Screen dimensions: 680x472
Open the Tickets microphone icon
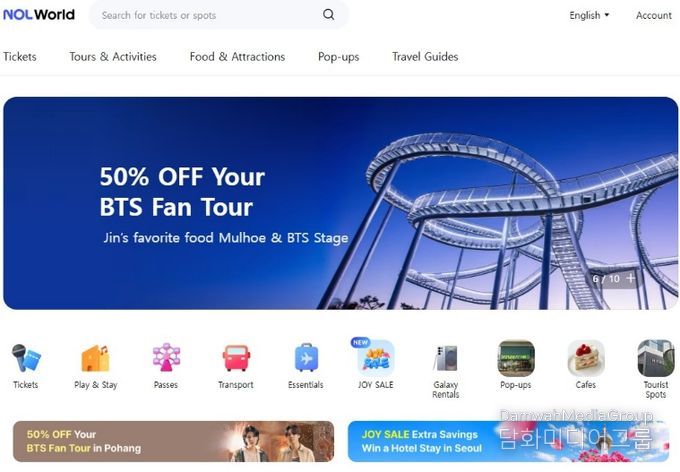[26, 358]
